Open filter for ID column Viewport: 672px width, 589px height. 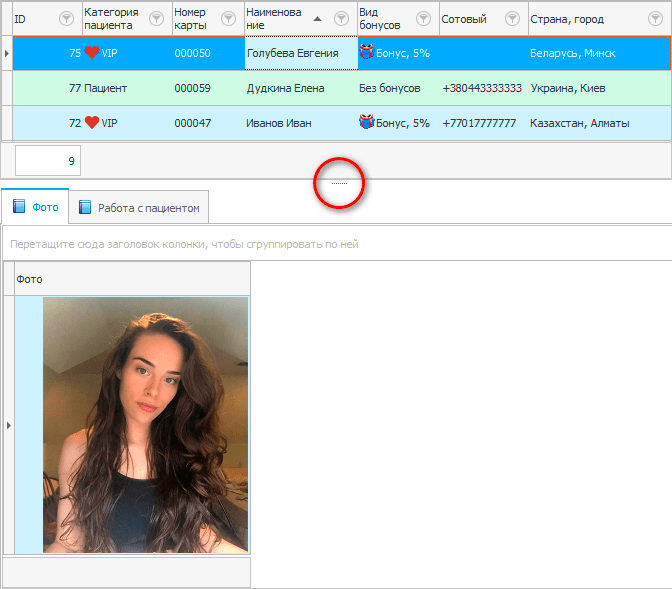click(67, 18)
